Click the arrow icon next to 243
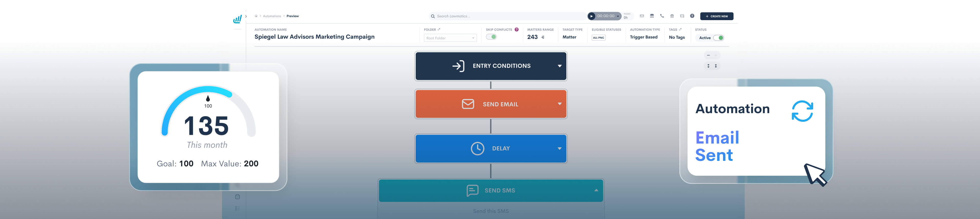This screenshot has height=219, width=980. pos(543,37)
